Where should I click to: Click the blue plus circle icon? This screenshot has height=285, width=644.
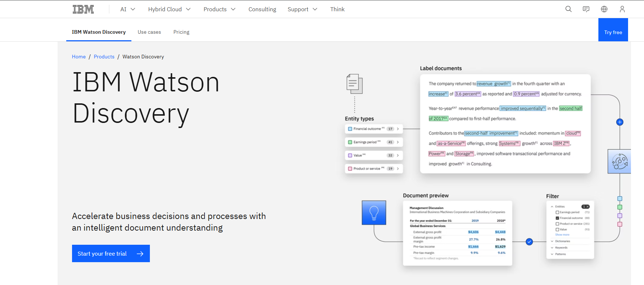click(x=620, y=122)
